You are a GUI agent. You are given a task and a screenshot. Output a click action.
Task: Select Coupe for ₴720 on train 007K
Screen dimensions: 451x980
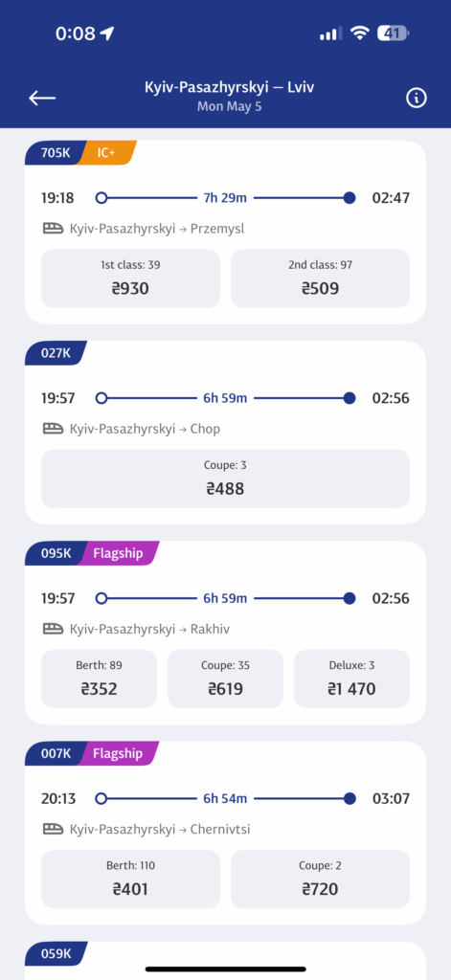[320, 880]
